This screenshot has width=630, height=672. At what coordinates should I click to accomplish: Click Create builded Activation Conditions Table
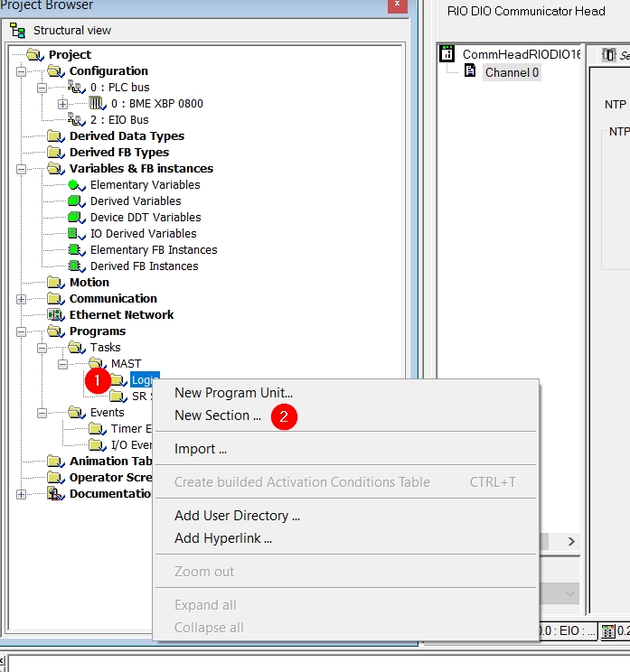[x=345, y=482]
